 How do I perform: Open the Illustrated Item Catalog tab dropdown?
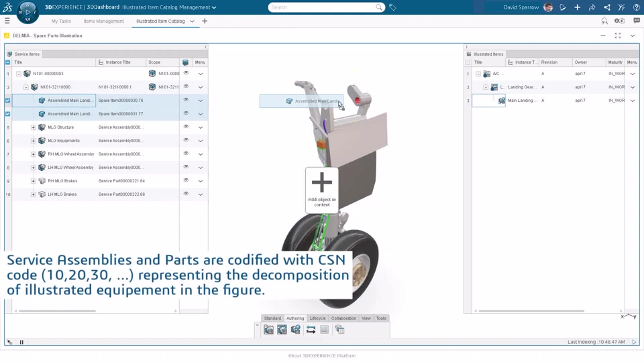192,21
